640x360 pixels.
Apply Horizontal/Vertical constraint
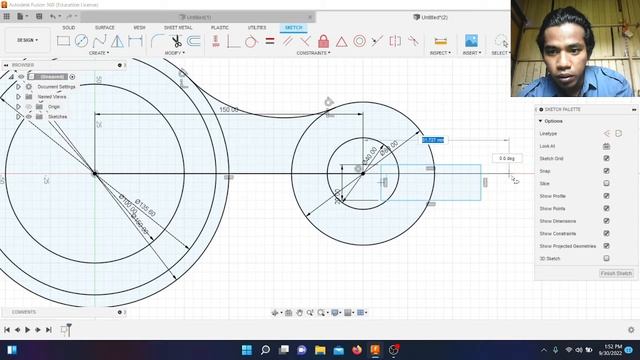(x=216, y=41)
